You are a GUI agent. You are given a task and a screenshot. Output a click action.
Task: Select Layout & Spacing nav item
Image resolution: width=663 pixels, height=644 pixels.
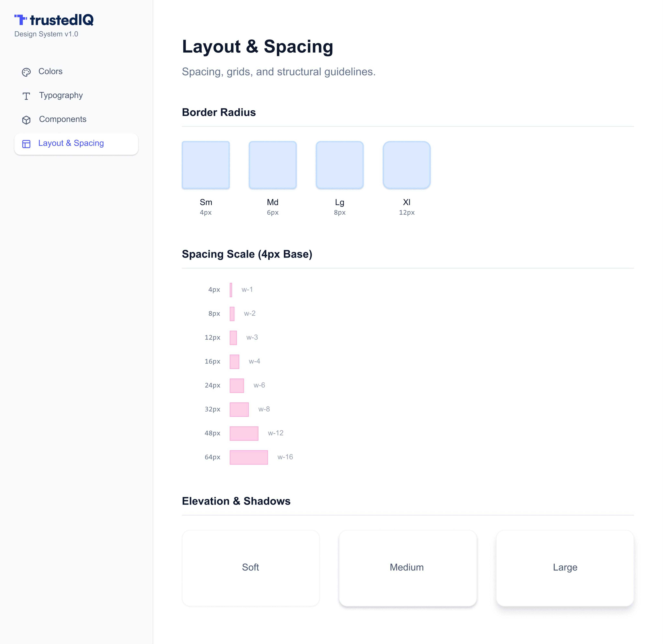71,143
